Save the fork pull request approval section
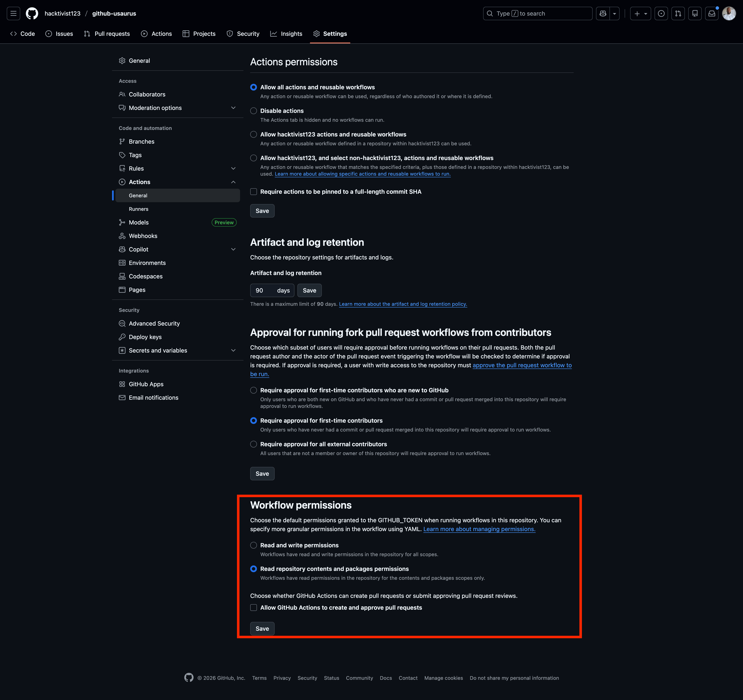The image size is (743, 700). pos(262,474)
